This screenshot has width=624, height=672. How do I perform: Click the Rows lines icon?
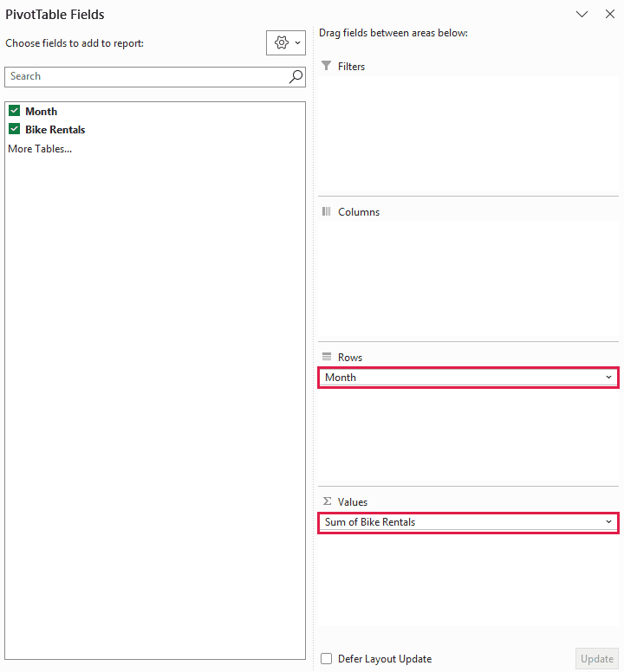tap(327, 357)
